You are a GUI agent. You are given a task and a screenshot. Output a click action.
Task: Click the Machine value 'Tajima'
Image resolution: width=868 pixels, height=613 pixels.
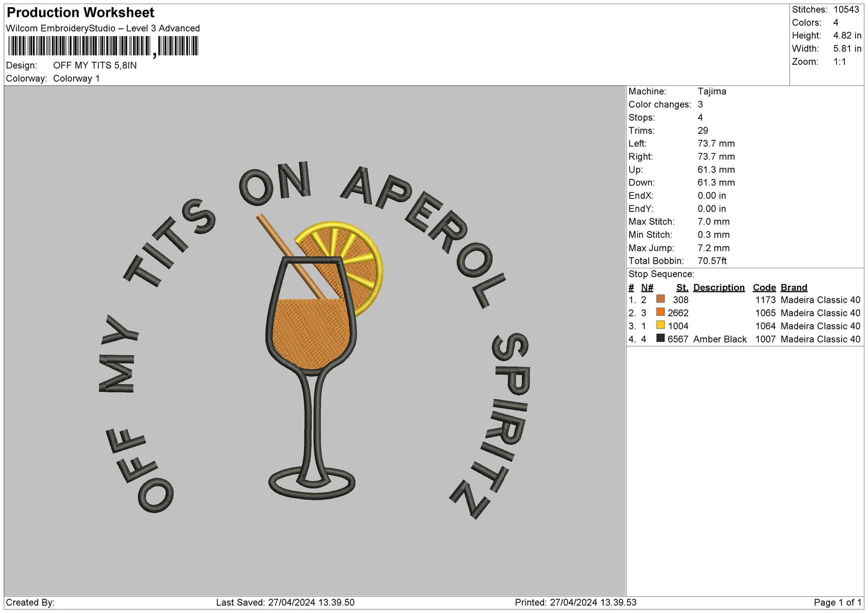pyautogui.click(x=712, y=91)
